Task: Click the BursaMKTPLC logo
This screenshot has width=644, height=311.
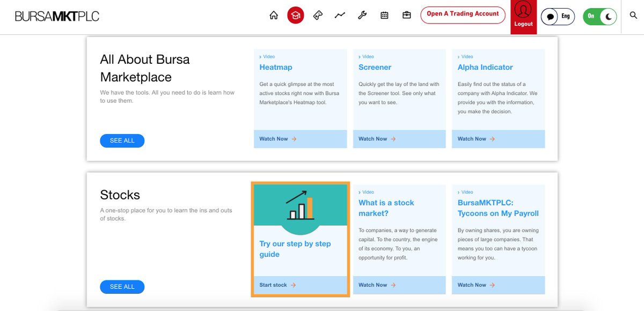Action: 57,16
